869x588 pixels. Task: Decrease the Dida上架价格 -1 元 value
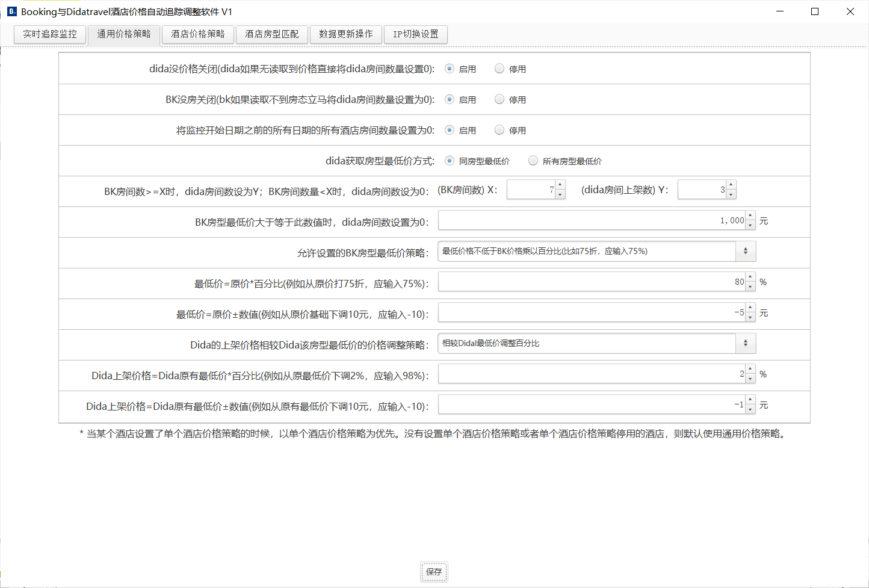point(750,409)
